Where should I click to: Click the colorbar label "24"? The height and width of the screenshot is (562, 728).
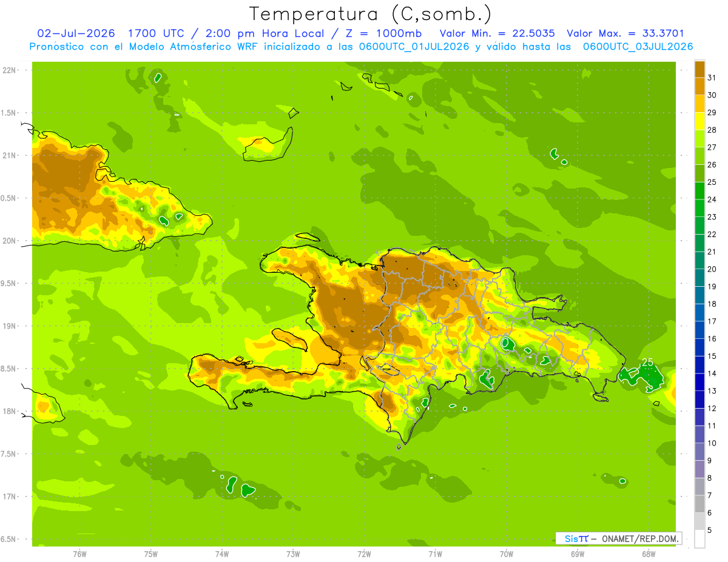712,199
